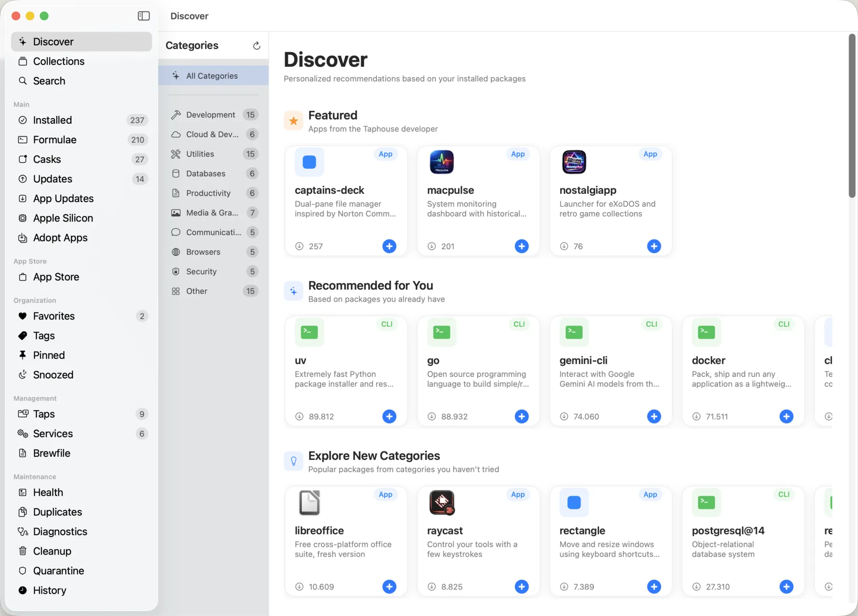Add nostalgiapp using the plus button
This screenshot has height=616, width=858.
click(654, 246)
